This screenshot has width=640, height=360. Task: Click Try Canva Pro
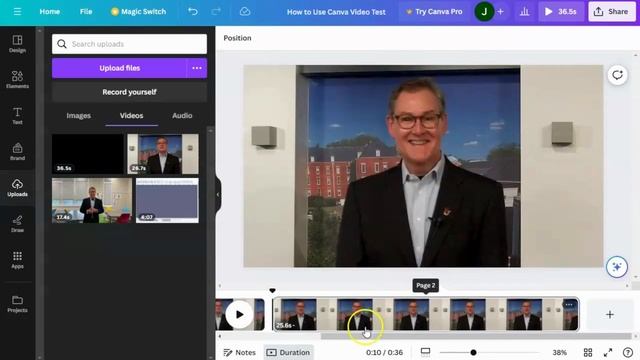coord(434,11)
